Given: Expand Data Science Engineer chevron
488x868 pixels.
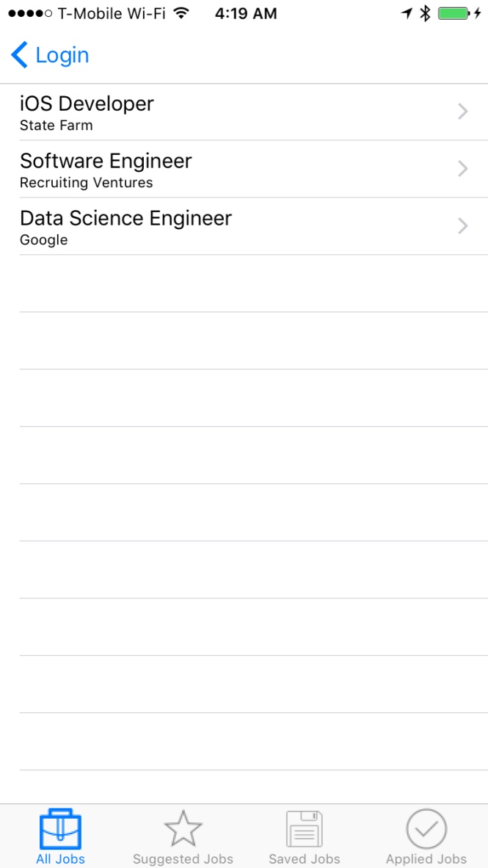Looking at the screenshot, I should point(462,226).
